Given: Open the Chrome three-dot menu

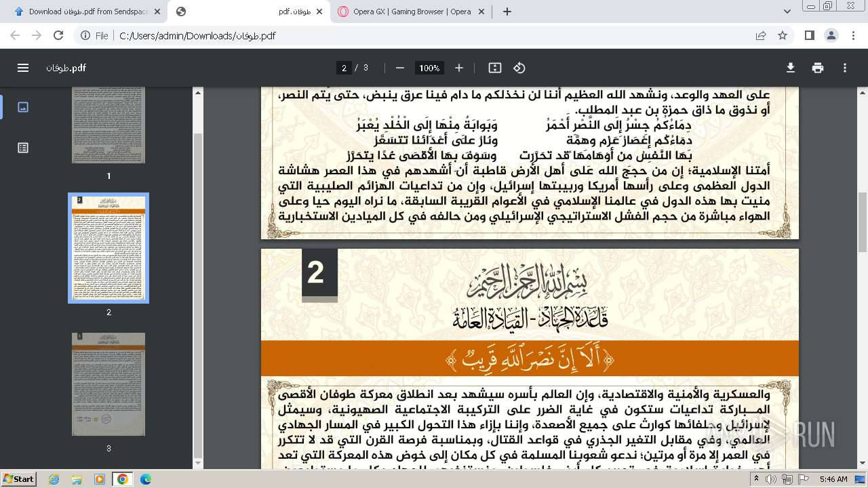Looking at the screenshot, I should click(852, 36).
